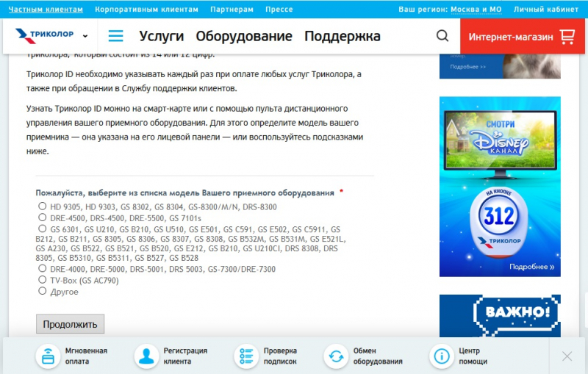Click the Проверка подписок list icon

[x=245, y=356]
